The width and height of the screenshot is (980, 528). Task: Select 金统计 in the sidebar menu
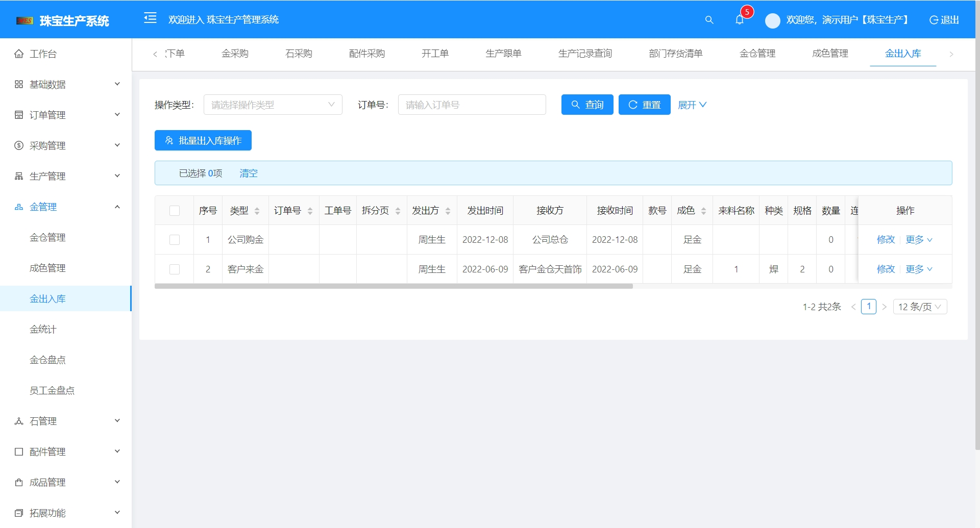[x=43, y=329]
